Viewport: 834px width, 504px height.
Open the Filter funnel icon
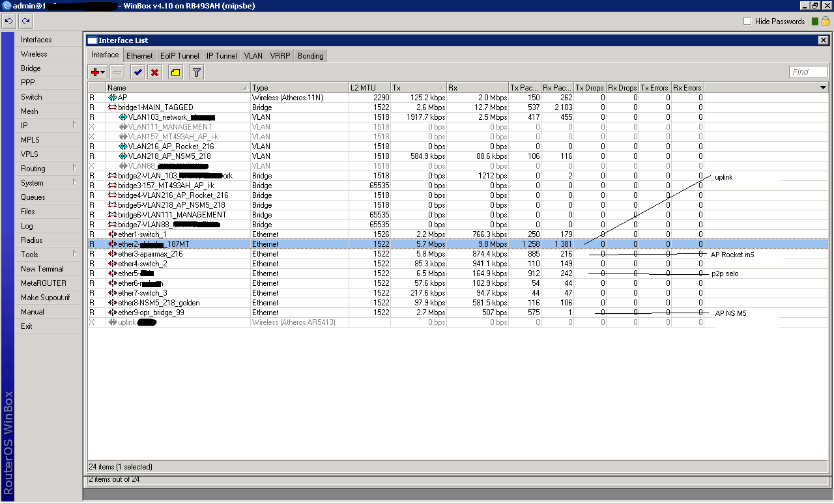[196, 72]
